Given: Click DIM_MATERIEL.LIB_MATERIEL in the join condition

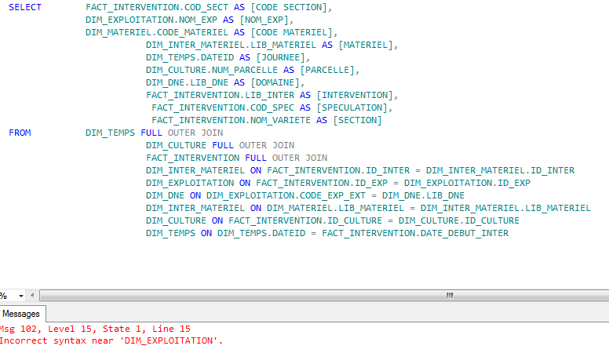Looking at the screenshot, I should coord(335,208).
